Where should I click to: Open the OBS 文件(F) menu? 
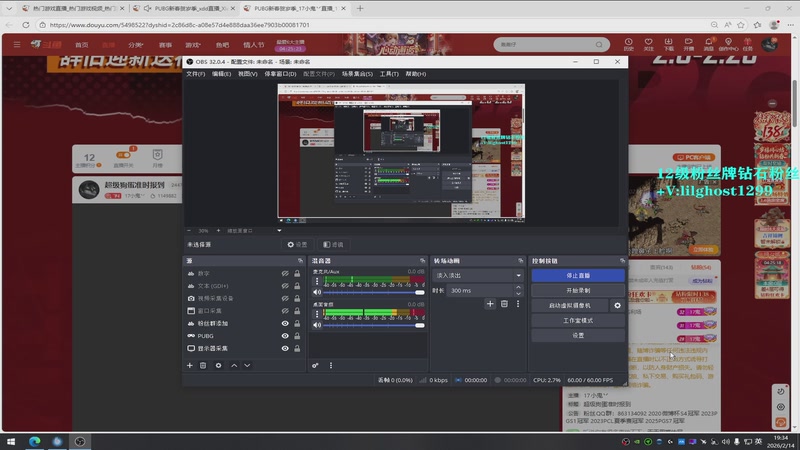(195, 74)
